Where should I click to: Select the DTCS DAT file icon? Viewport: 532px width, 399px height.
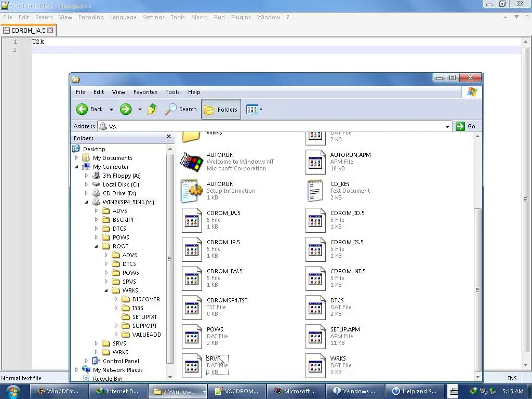pos(315,308)
